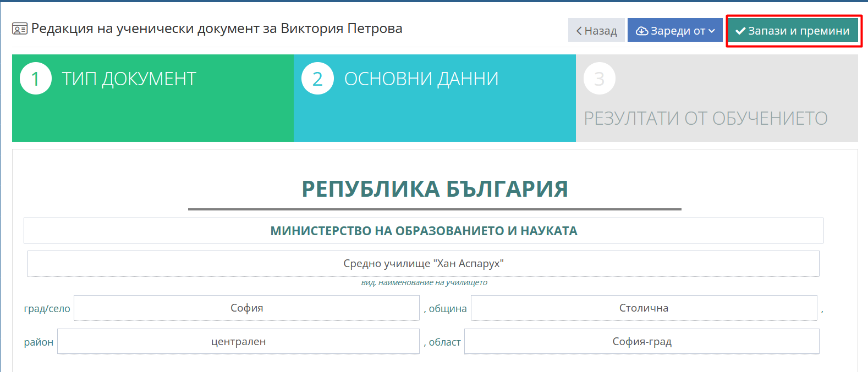Open the РЕЗУЛТАТИ ОТ ОБУЧЕНИЕТО wizard step
This screenshot has width=868, height=372.
(x=717, y=98)
